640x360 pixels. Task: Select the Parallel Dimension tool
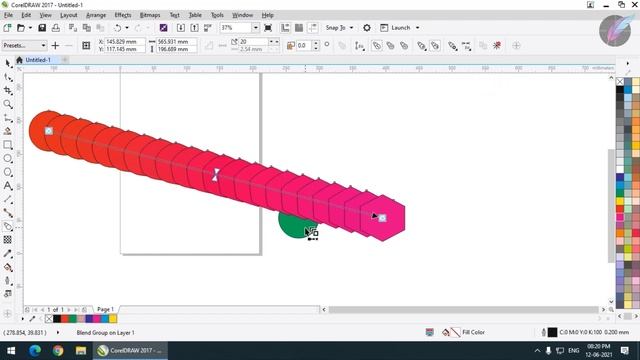coord(8,199)
